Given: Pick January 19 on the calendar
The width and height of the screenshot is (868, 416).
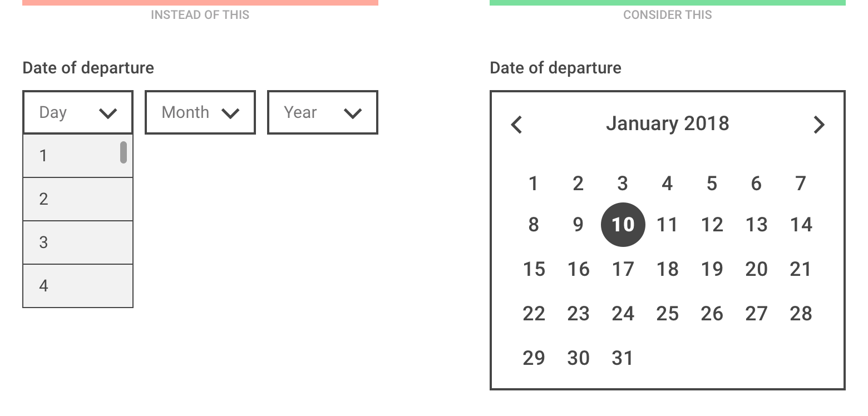Looking at the screenshot, I should [712, 269].
